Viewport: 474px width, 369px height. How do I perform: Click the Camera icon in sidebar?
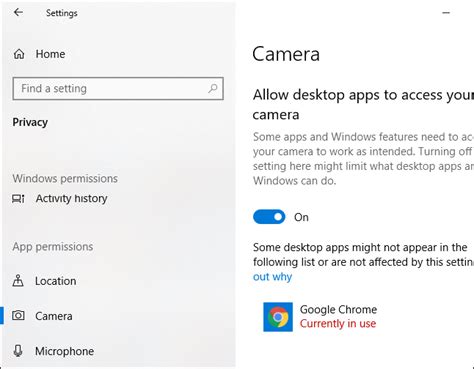[18, 315]
